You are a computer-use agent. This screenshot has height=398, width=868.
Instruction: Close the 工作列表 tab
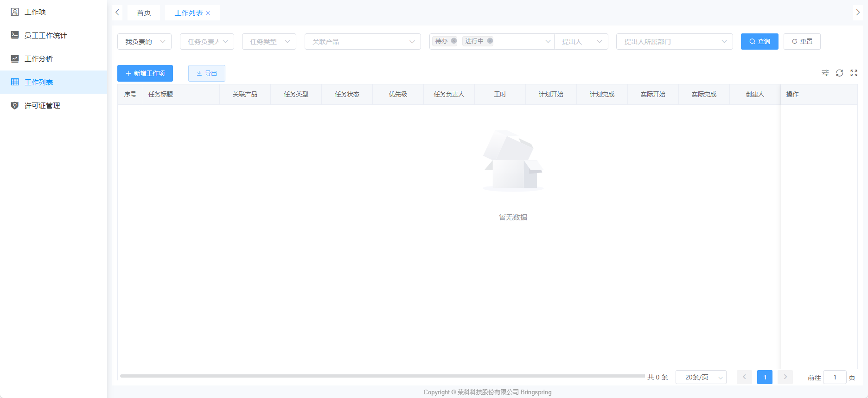coord(208,13)
